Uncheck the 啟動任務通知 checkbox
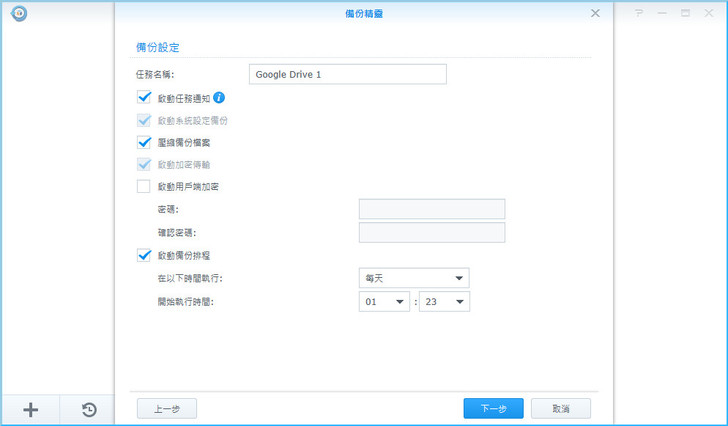 pos(144,98)
